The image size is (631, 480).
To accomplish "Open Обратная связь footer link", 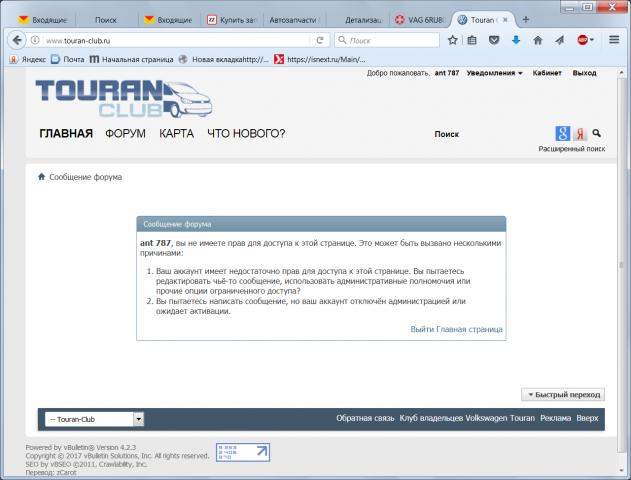I will (365, 418).
